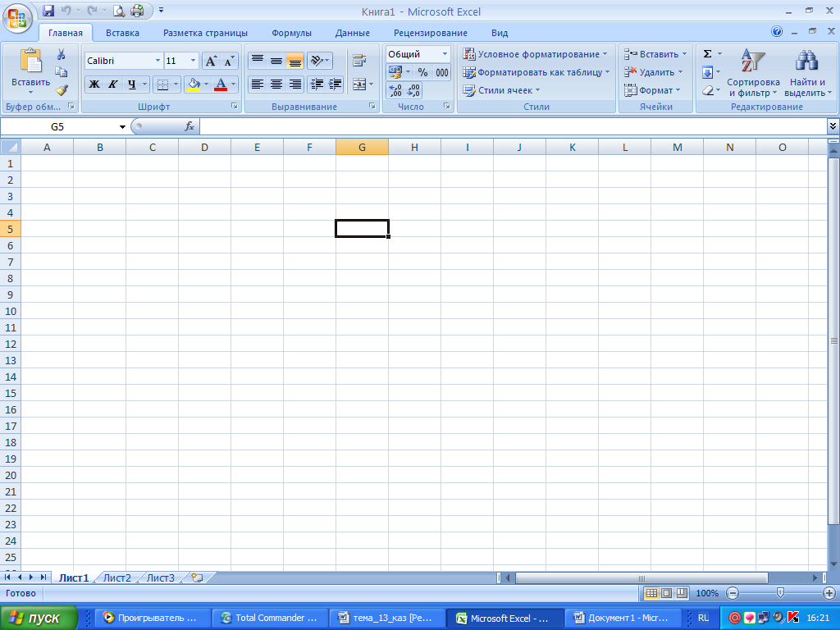Open the Разметка страницы tab

tap(205, 33)
